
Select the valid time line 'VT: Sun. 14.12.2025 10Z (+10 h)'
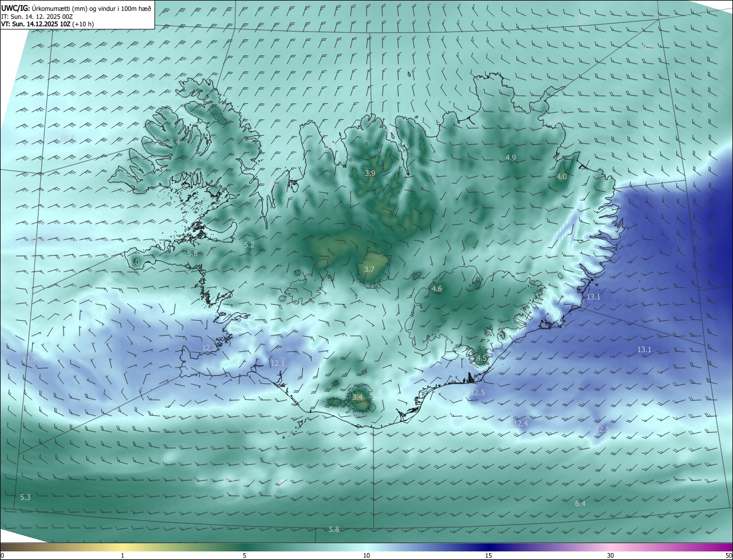[48, 24]
